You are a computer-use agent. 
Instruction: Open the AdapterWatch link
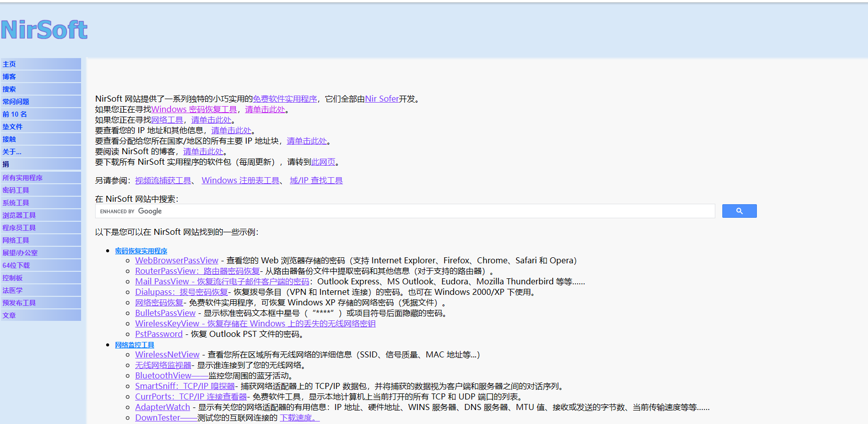point(163,407)
